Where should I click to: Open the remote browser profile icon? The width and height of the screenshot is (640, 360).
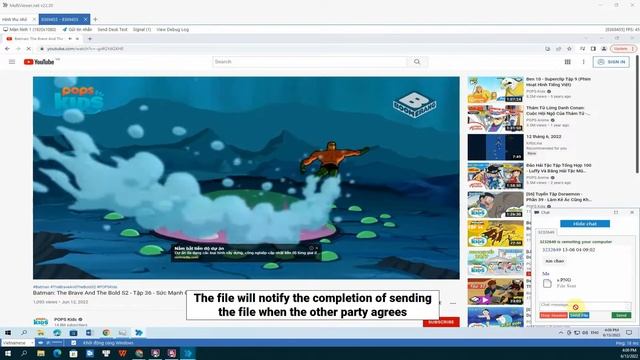tap(604, 49)
